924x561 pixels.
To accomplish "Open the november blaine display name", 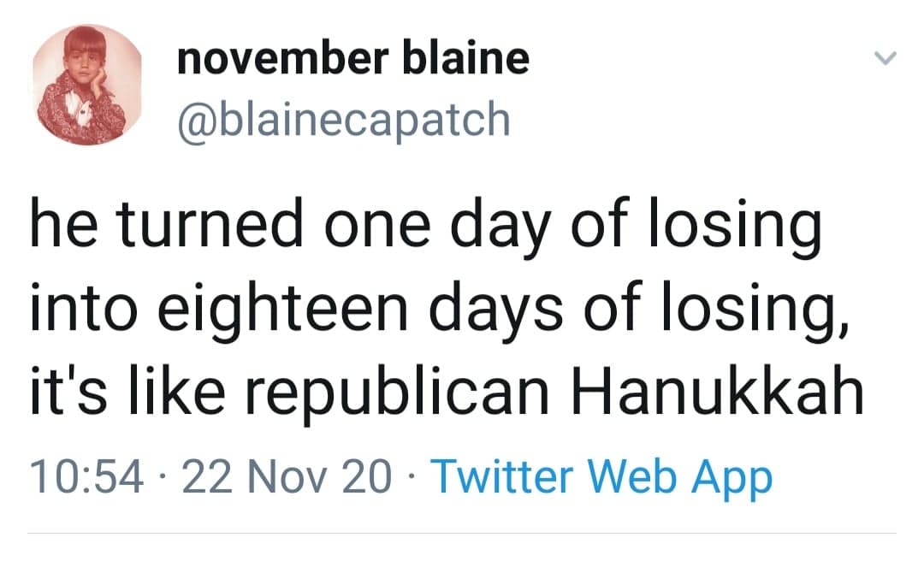I will pos(352,58).
